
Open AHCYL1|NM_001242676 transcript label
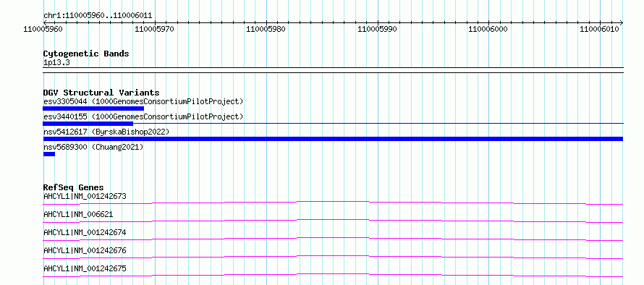pos(85,250)
